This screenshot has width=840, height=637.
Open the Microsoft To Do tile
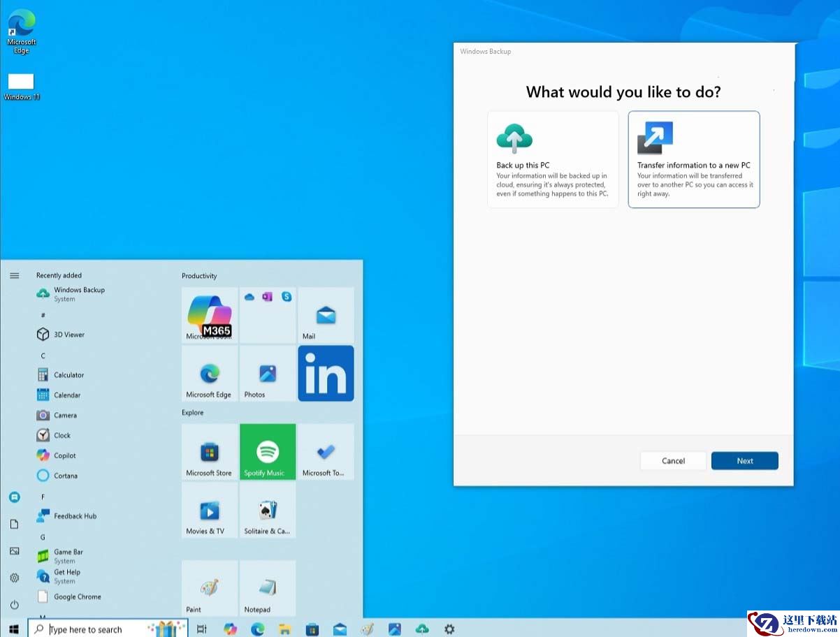coord(326,452)
